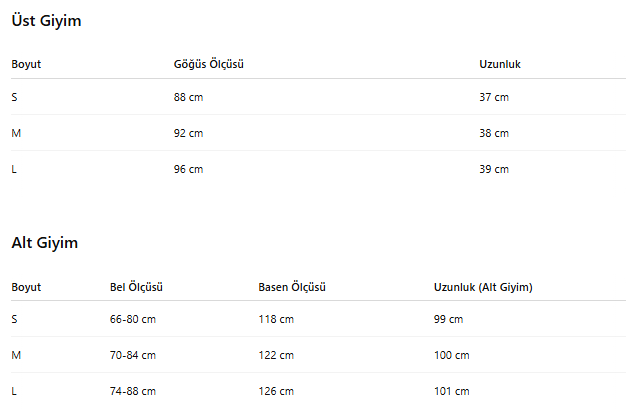Click the Basen Ölçüsü column header
Viewport: 632px width, 409px height.
292,287
